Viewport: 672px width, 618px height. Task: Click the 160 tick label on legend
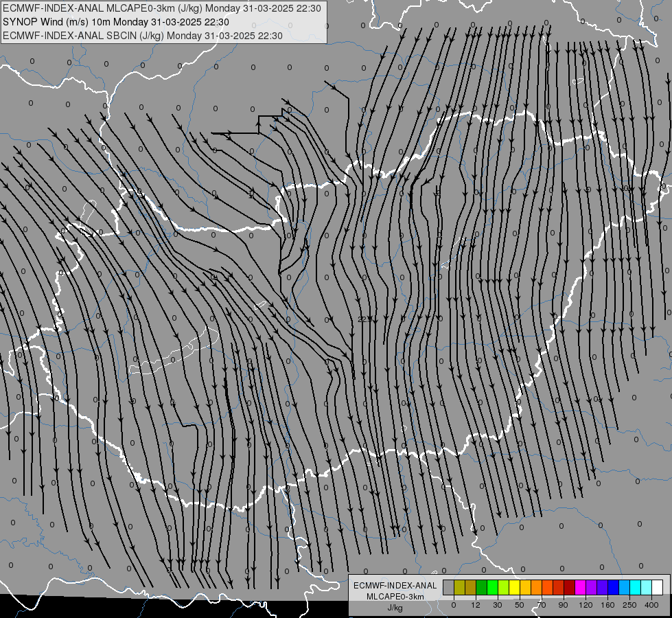[x=607, y=605]
